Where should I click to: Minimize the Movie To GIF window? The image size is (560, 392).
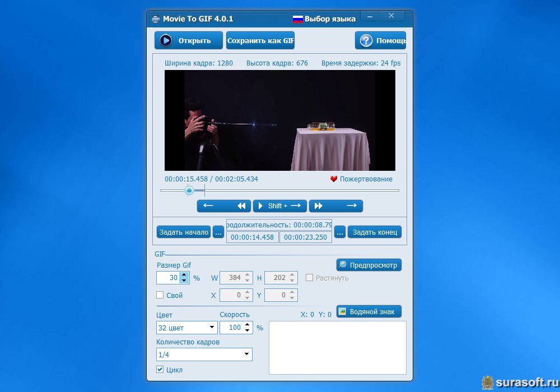click(370, 16)
